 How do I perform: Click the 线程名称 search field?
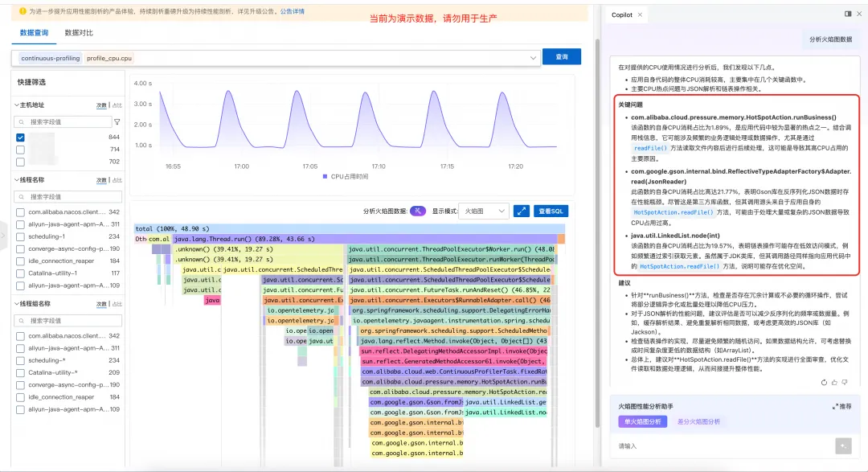[x=68, y=197]
